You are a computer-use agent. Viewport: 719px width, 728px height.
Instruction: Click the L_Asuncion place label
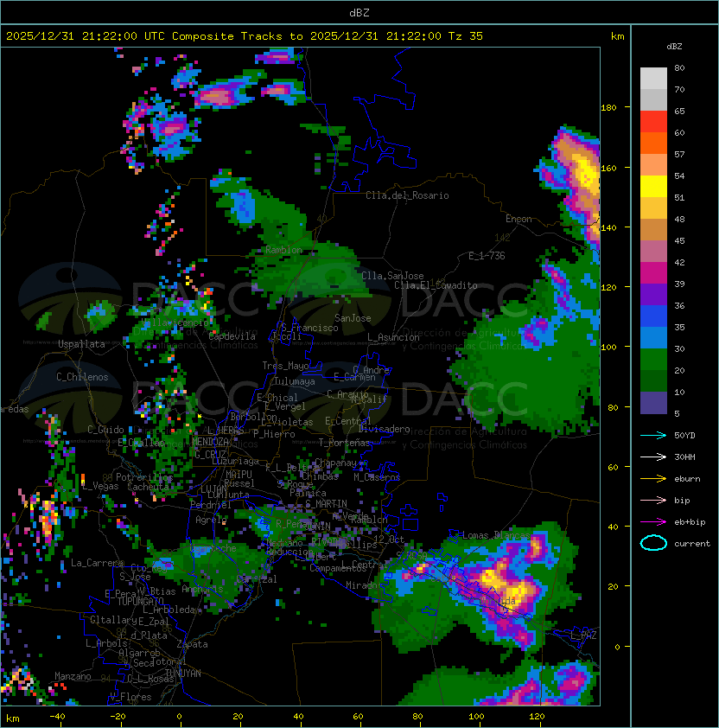pos(393,337)
